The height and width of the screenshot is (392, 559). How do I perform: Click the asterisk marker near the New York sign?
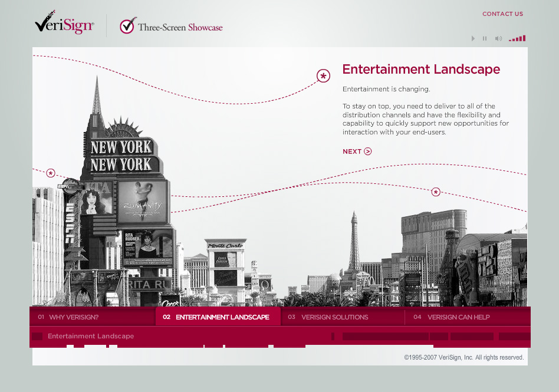click(51, 173)
